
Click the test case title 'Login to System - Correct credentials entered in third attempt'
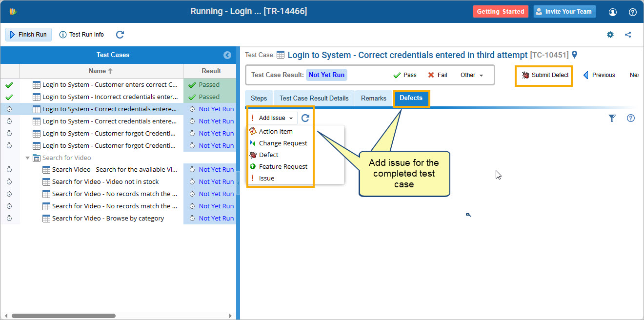point(407,55)
